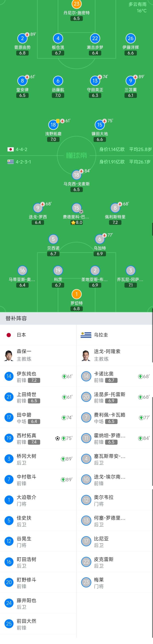The width and height of the screenshot is (153, 644).
Task: Open 三笘薫 number 9 player icon
Action: 130,81
